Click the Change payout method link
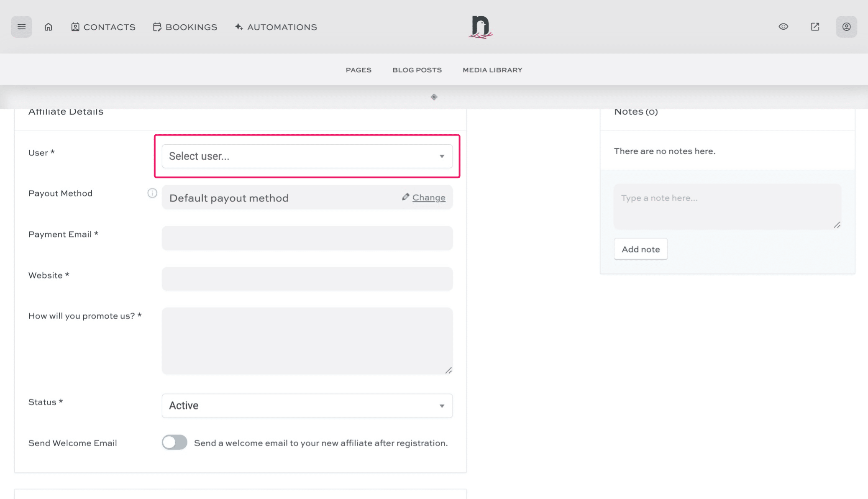 429,197
